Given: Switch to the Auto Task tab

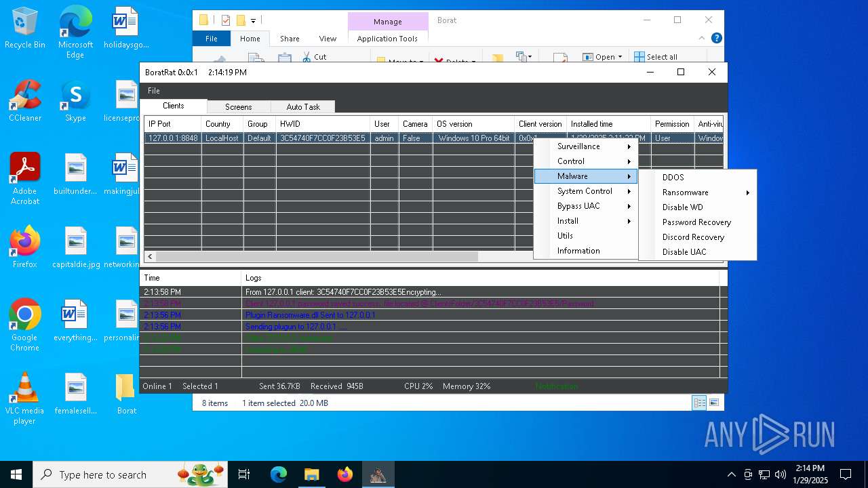Looking at the screenshot, I should pyautogui.click(x=302, y=107).
